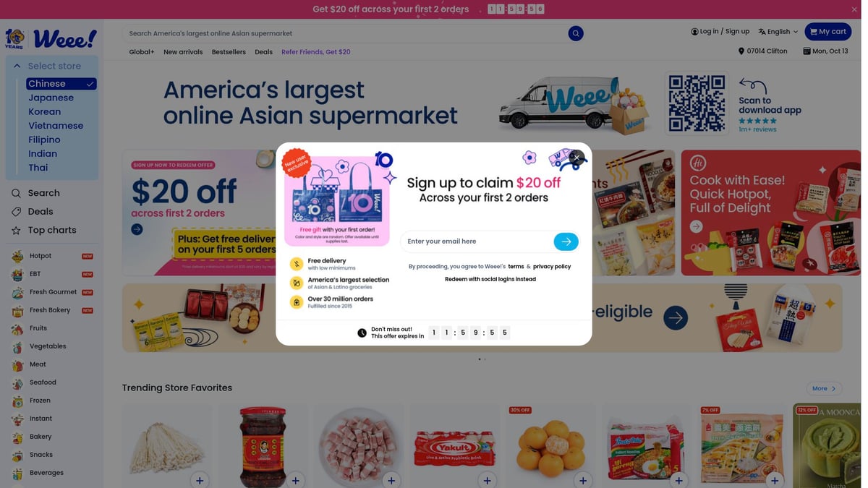The height and width of the screenshot is (488, 868).
Task: Click Redeem with social logins instead
Action: coord(490,279)
